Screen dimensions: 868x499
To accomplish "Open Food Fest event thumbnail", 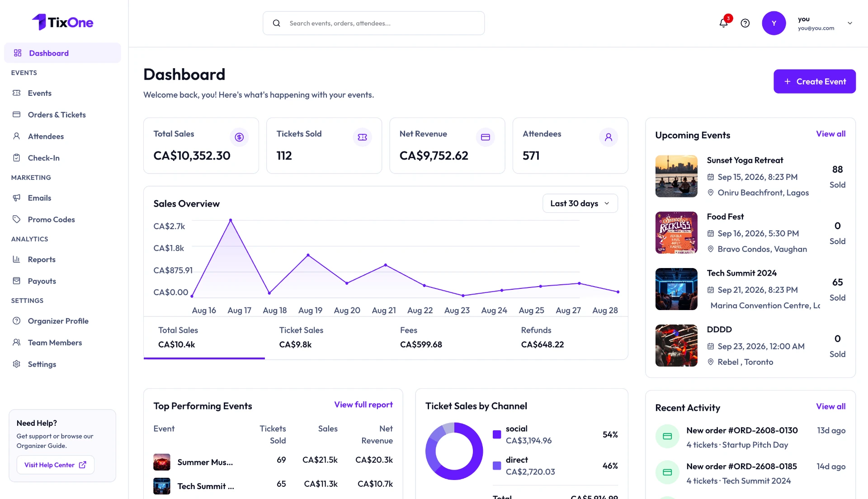I will pos(676,233).
